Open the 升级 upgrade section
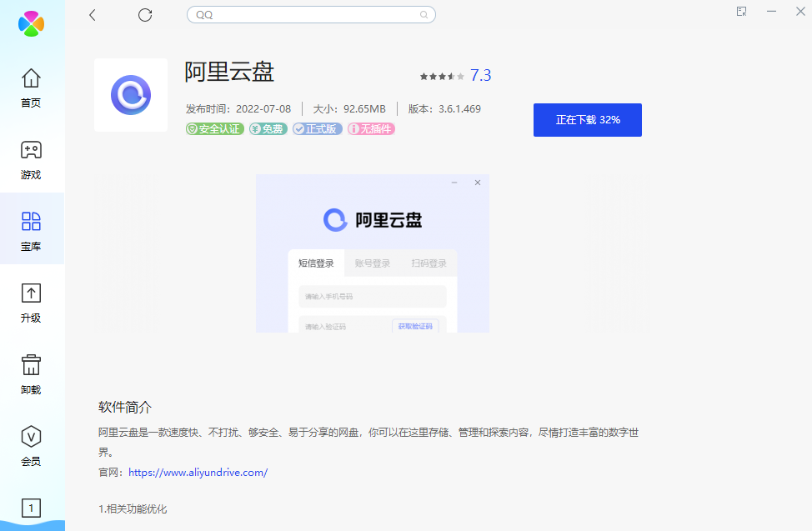 (x=31, y=303)
